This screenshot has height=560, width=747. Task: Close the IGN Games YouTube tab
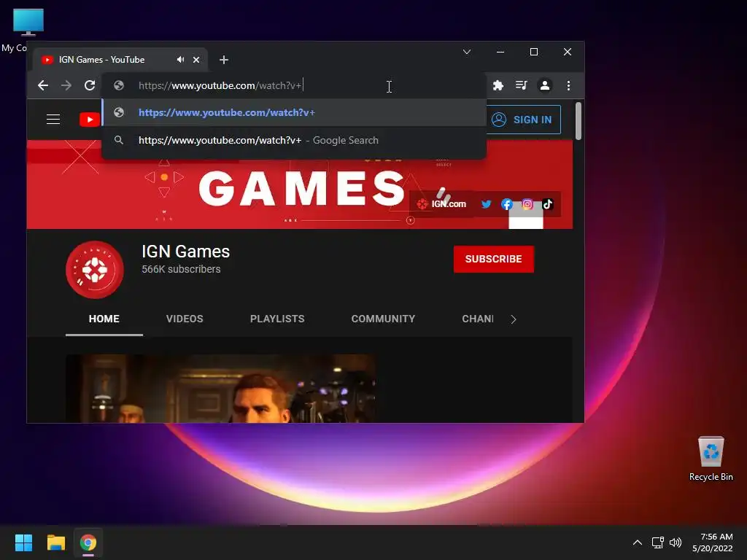point(196,60)
